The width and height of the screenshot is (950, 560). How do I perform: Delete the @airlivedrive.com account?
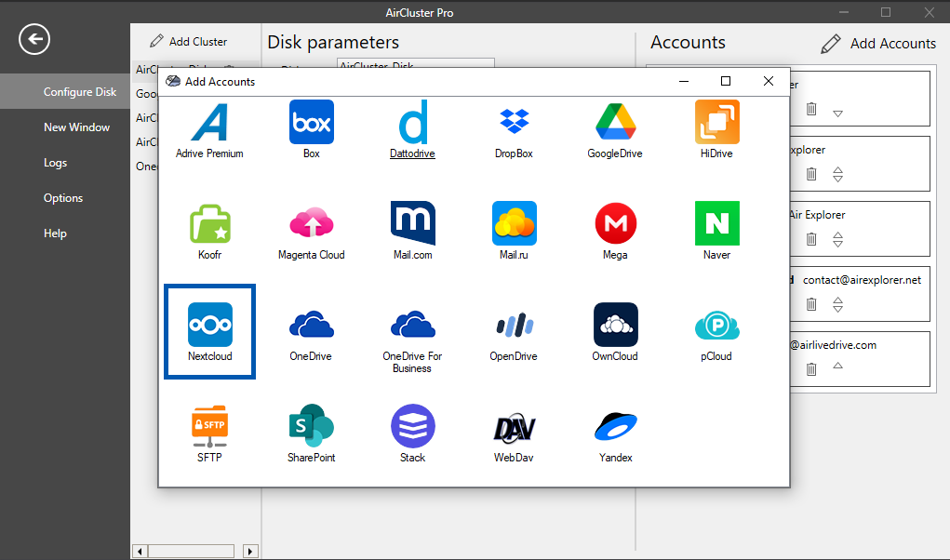point(811,368)
